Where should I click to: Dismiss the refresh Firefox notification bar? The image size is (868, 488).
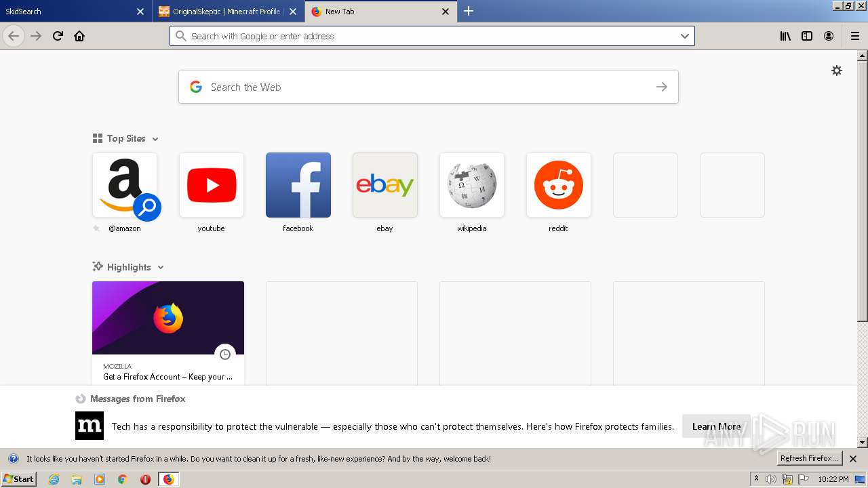pos(853,459)
